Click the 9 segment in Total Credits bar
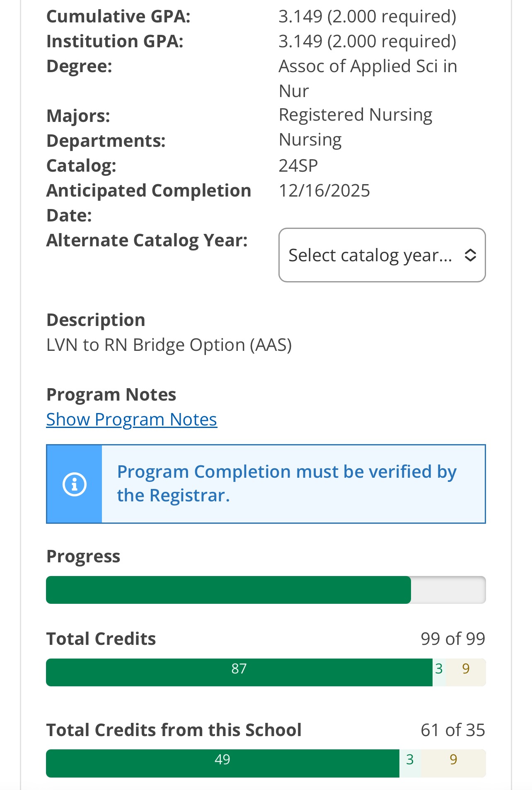The width and height of the screenshot is (532, 790). (466, 672)
